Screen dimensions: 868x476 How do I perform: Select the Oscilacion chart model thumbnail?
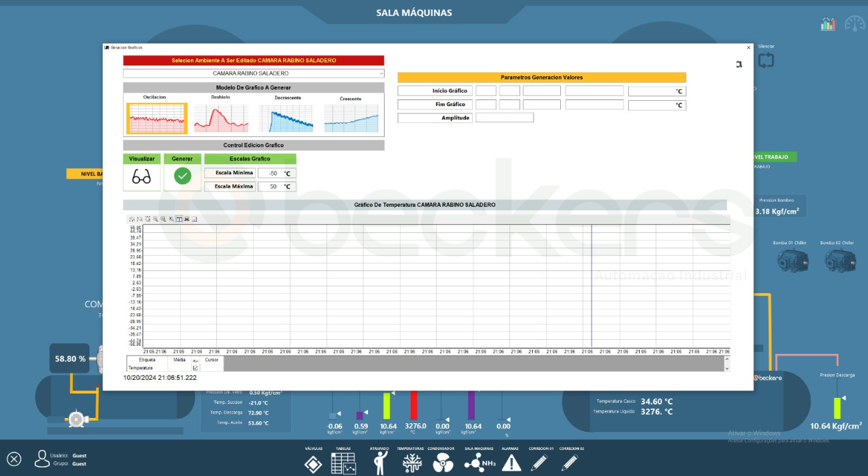[x=157, y=118]
